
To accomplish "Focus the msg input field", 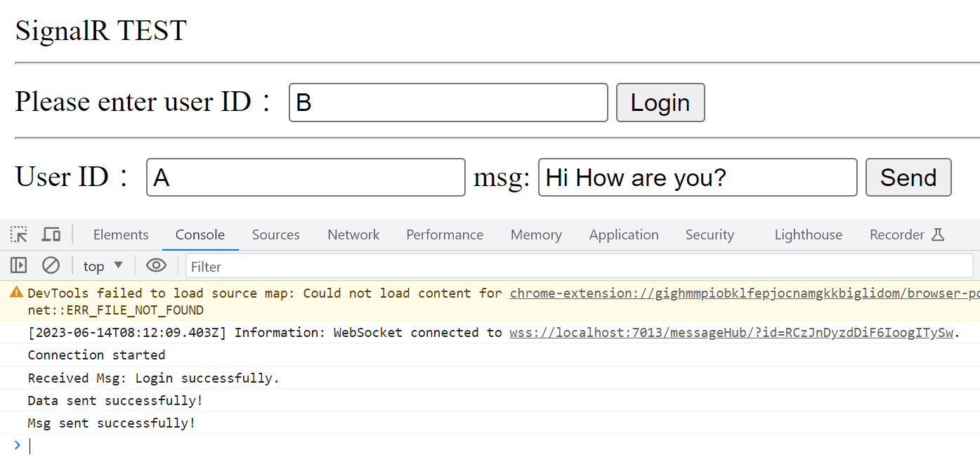I will click(x=698, y=177).
